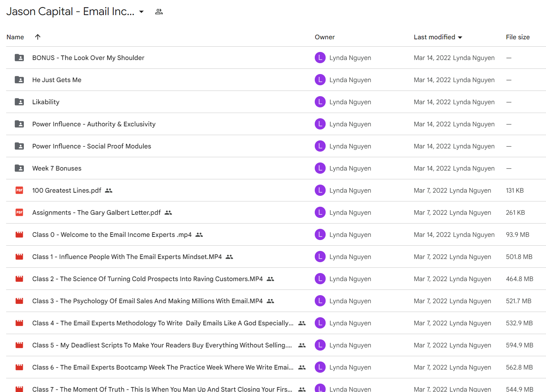546x392 pixels.
Task: Click the 464.8 MB file size value
Action: coord(520,279)
